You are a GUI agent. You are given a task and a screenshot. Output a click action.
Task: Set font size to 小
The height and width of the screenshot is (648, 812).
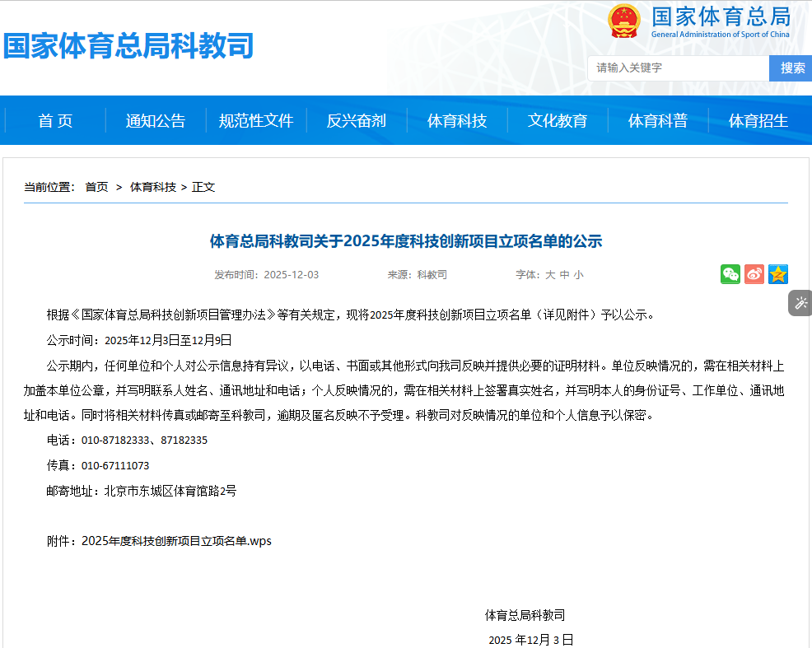[578, 275]
